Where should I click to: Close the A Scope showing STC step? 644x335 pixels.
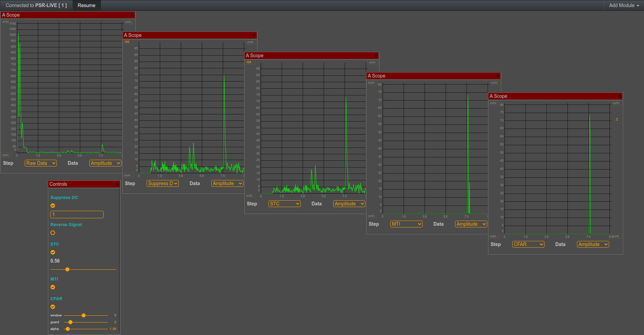(x=376, y=55)
